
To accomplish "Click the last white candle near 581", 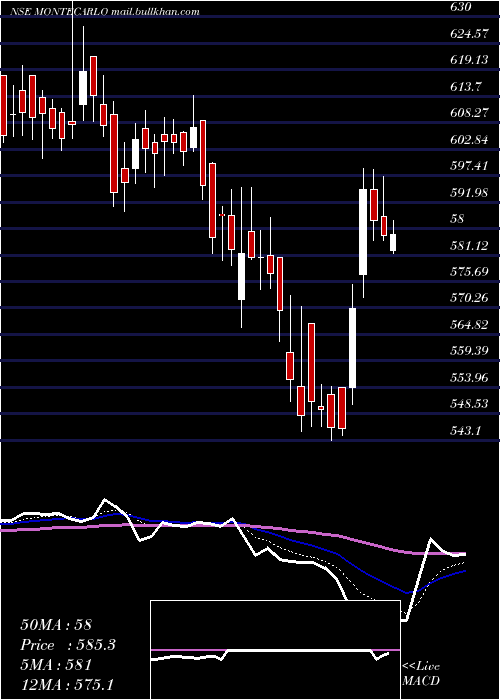I will 393,242.
